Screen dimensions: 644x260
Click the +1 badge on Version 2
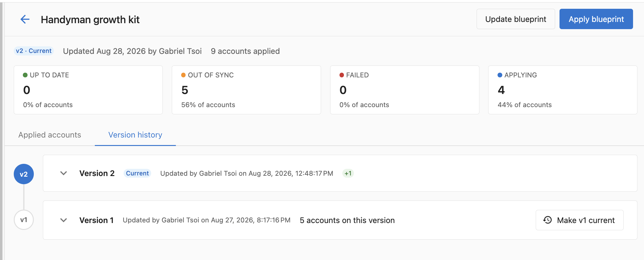click(x=348, y=173)
